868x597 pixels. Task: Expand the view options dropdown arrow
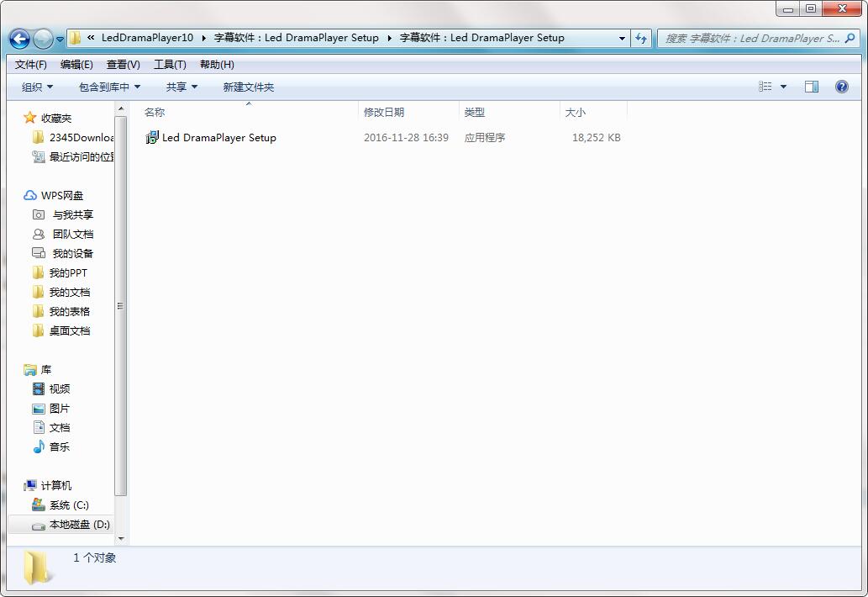pyautogui.click(x=783, y=87)
